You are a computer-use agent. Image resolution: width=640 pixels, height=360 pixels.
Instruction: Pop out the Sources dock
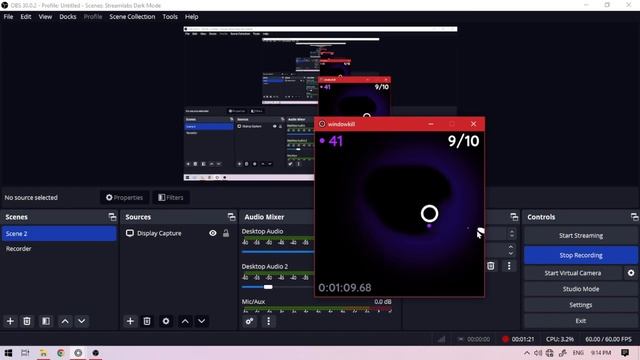(231, 217)
